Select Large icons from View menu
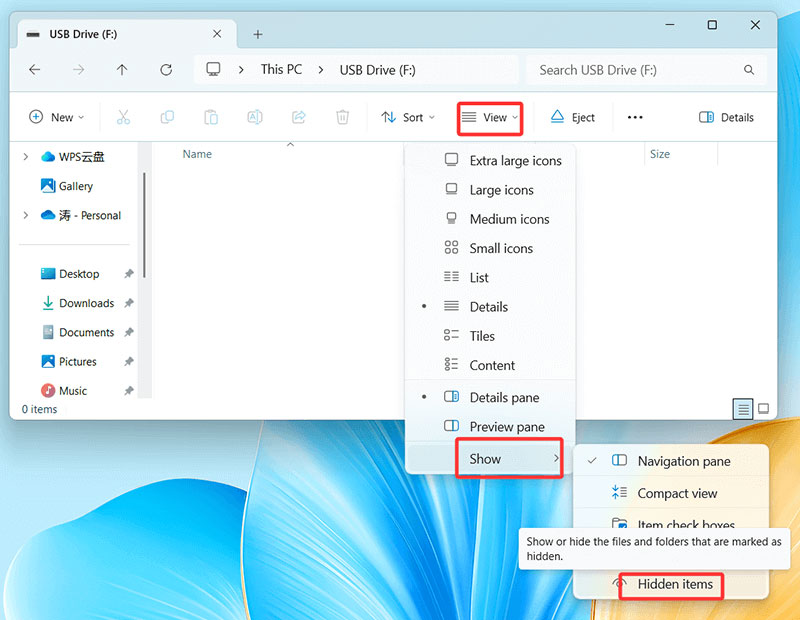The width and height of the screenshot is (800, 620). (x=500, y=190)
